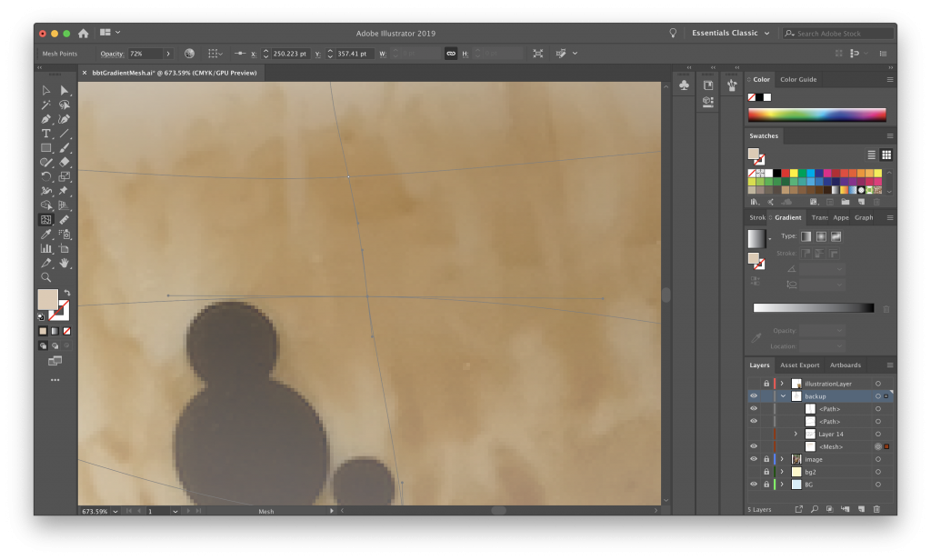
Task: Open the fill color swatch in Swatches panel
Action: [755, 155]
